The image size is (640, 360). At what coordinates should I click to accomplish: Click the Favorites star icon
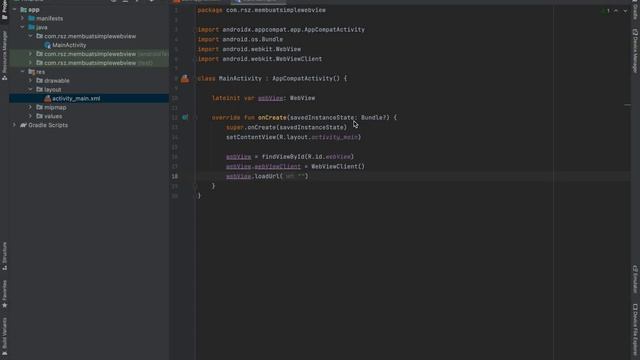coord(4,305)
